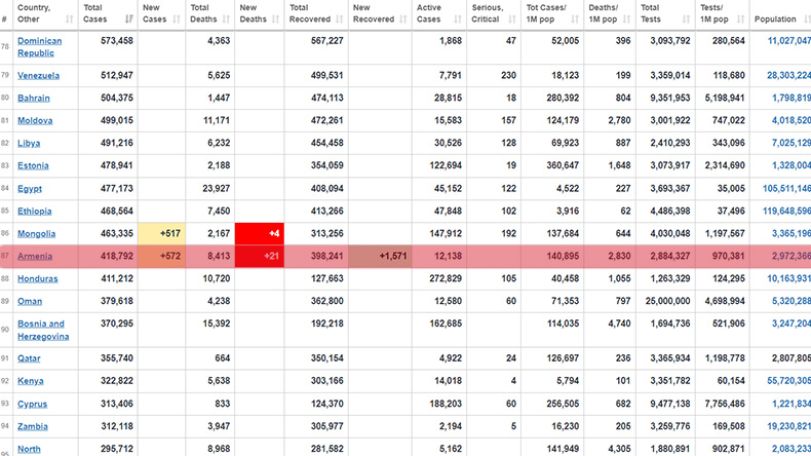Click Honduras active cases value 272,829

pyautogui.click(x=445, y=278)
